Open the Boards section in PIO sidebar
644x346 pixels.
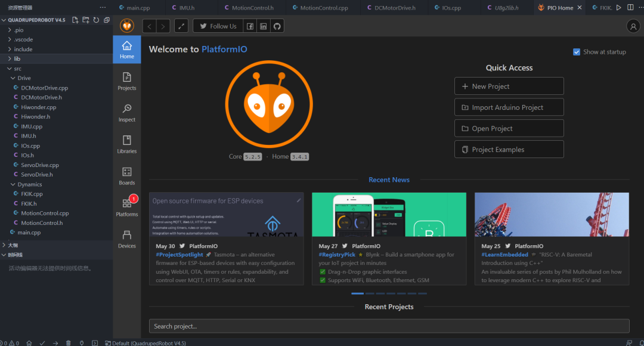click(127, 177)
